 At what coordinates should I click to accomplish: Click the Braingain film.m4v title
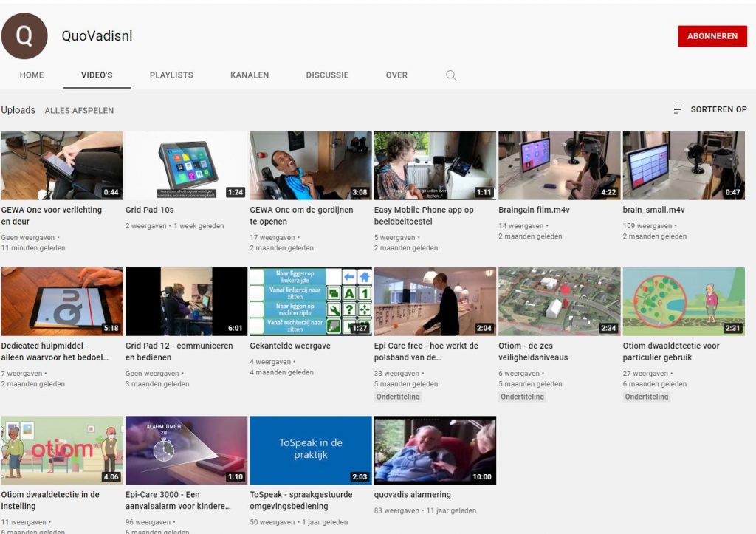point(535,210)
